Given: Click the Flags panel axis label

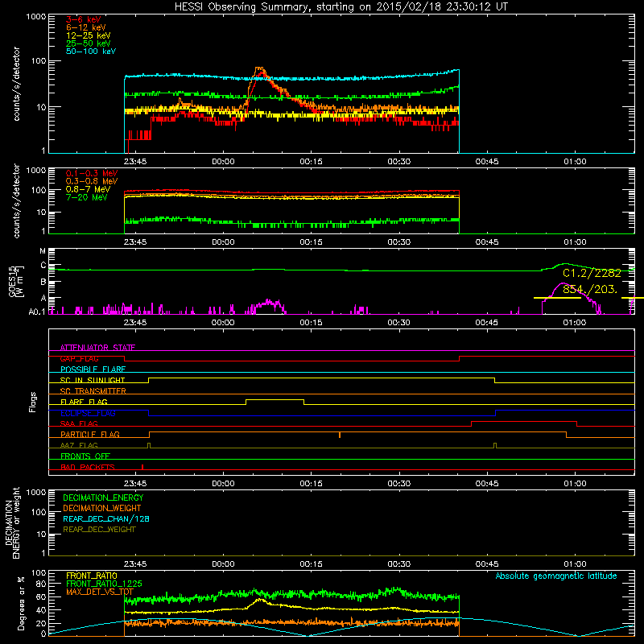Looking at the screenshot, I should coord(33,402).
